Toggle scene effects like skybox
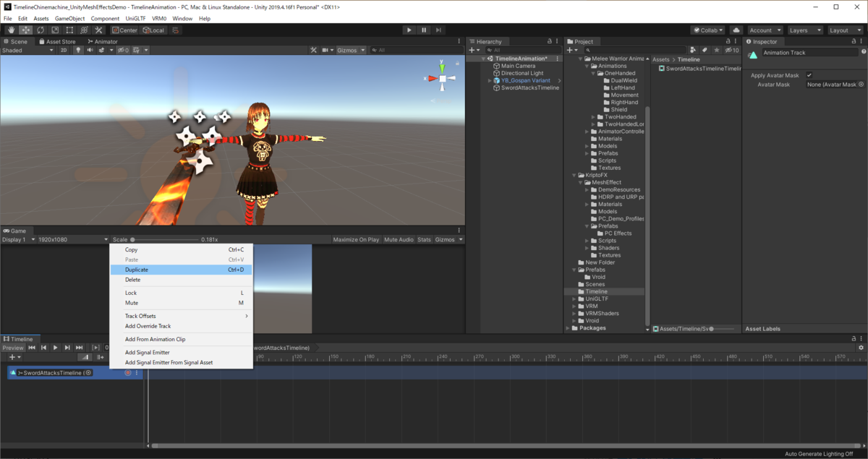This screenshot has height=459, width=868. point(102,50)
